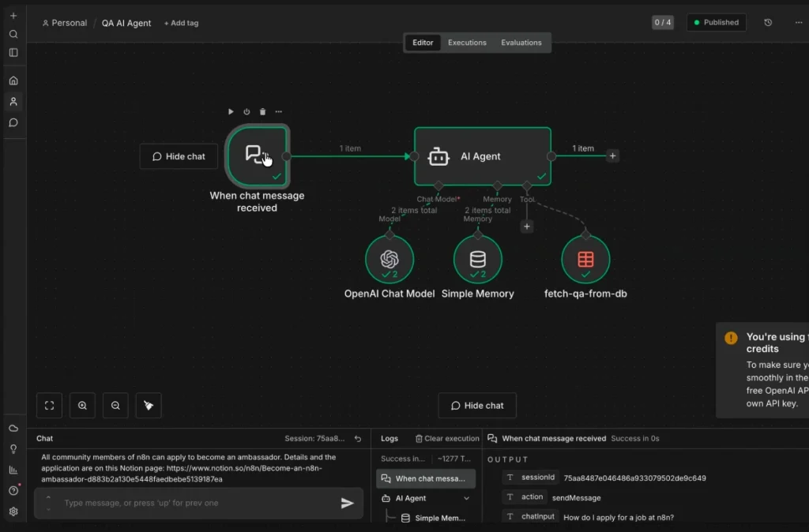Toggle the Published workflow status
The width and height of the screenshot is (809, 532).
click(x=716, y=22)
